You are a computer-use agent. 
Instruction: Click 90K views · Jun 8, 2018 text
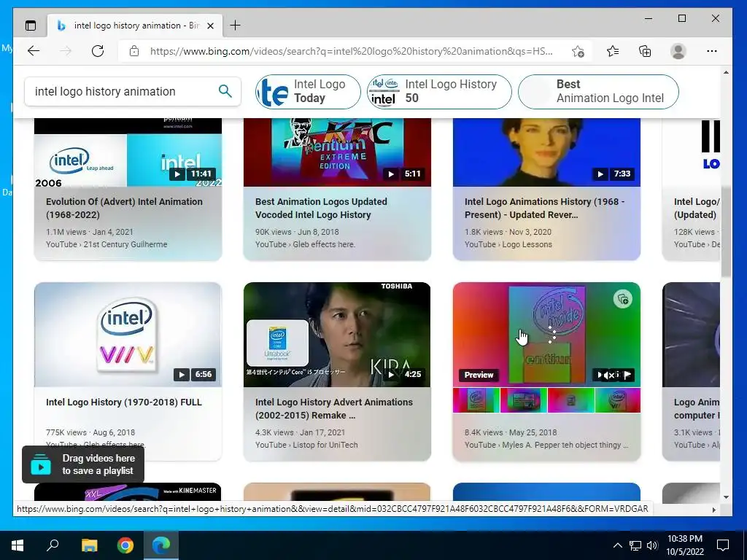click(x=297, y=232)
